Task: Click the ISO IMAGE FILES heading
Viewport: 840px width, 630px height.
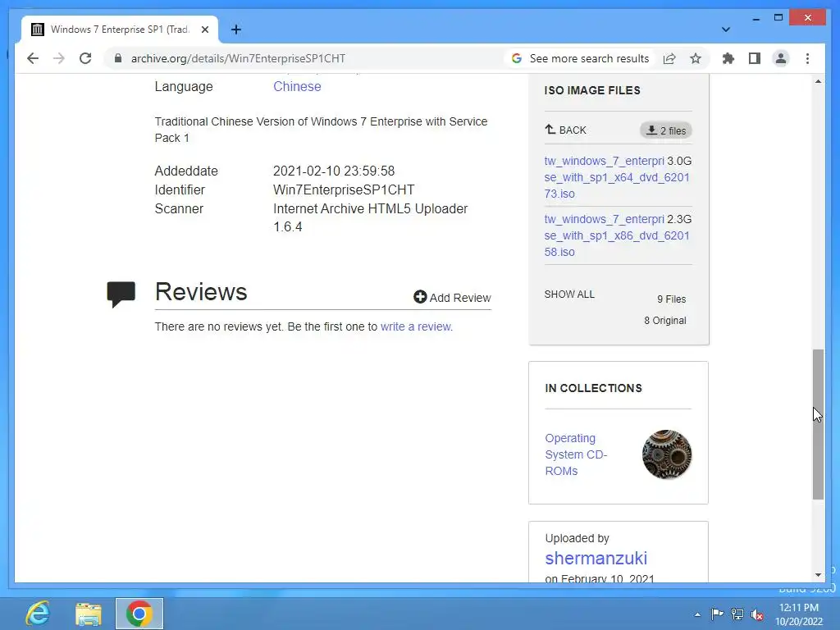Action: pyautogui.click(x=592, y=90)
